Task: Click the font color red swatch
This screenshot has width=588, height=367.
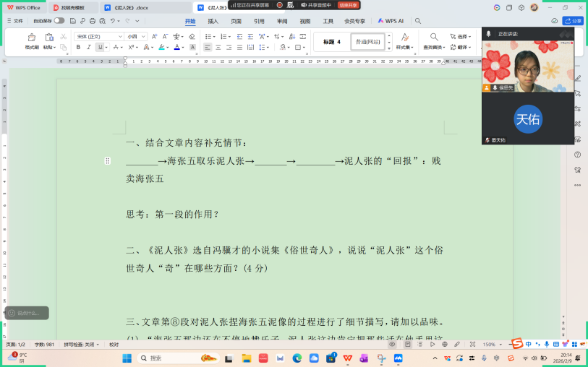Action: [x=177, y=47]
